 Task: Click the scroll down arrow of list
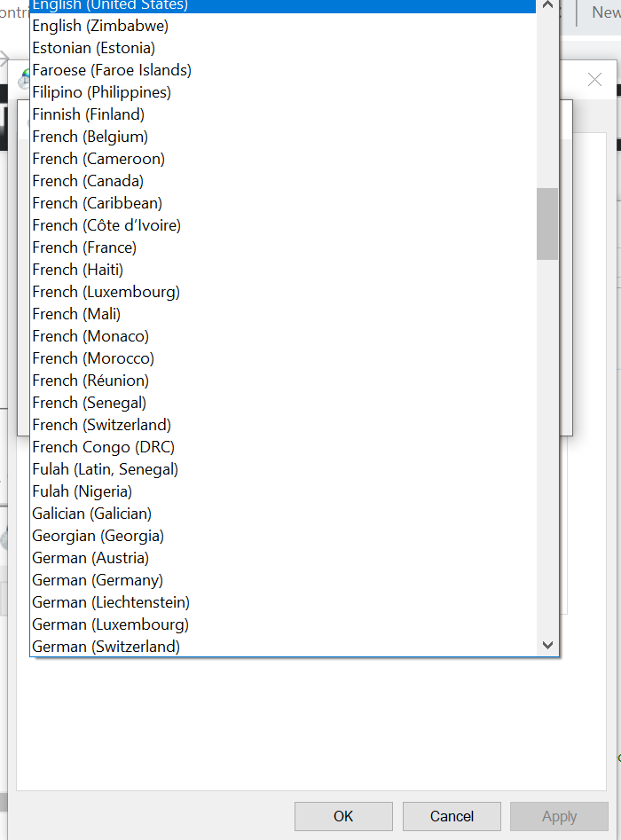(547, 645)
